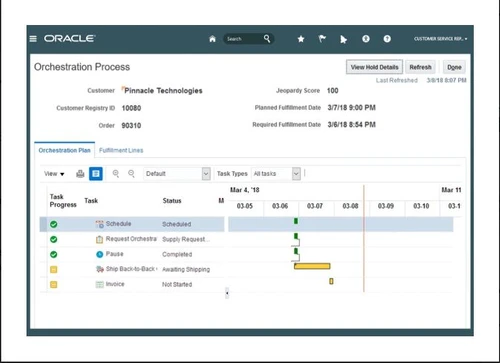Click the Request Orchestration green Gantt bar
This screenshot has width=500, height=363.
pyautogui.click(x=296, y=236)
